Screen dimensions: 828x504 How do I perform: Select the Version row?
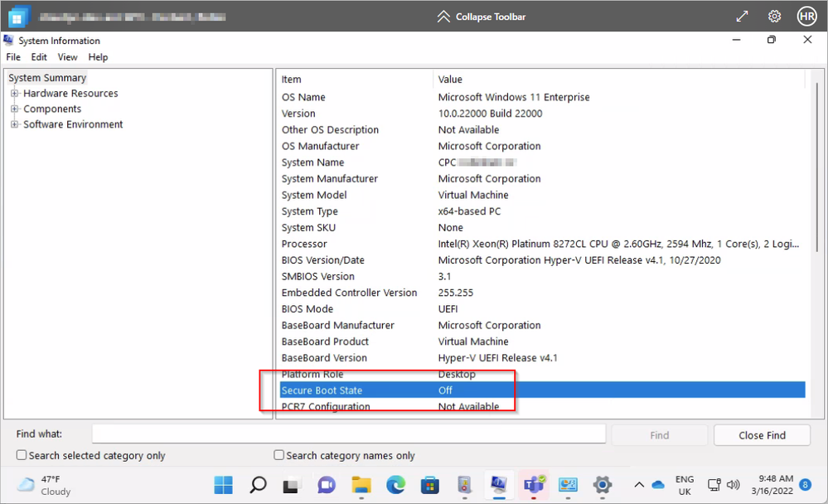coord(542,114)
